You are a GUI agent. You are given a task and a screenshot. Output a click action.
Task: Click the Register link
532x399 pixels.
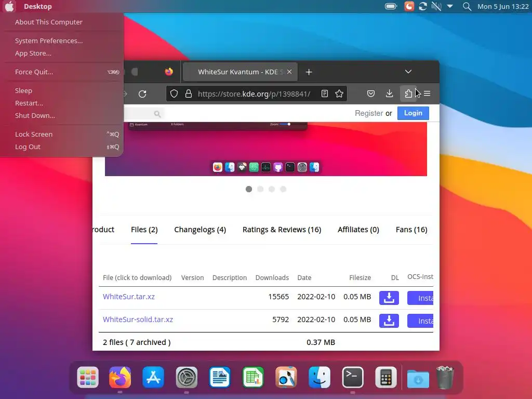point(369,113)
